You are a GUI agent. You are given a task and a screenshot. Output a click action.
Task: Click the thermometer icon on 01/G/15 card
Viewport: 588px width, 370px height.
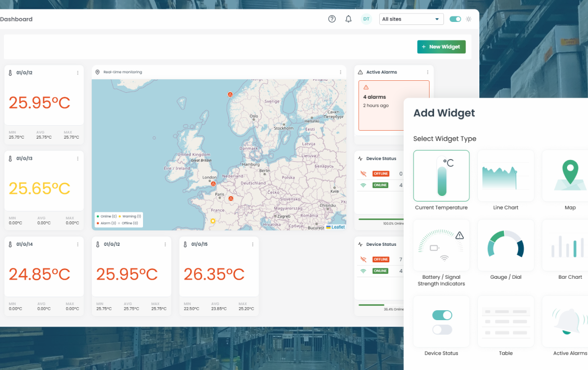coord(185,244)
